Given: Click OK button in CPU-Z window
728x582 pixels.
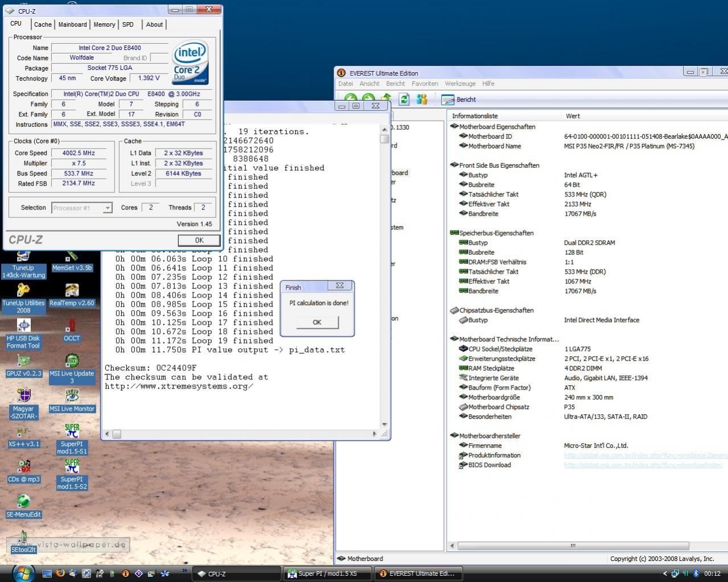Looking at the screenshot, I should (x=199, y=241).
